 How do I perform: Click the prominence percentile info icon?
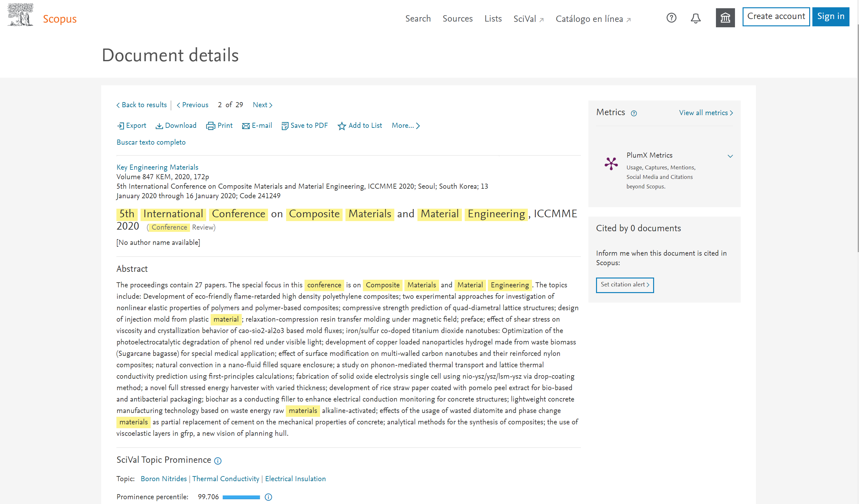268,497
